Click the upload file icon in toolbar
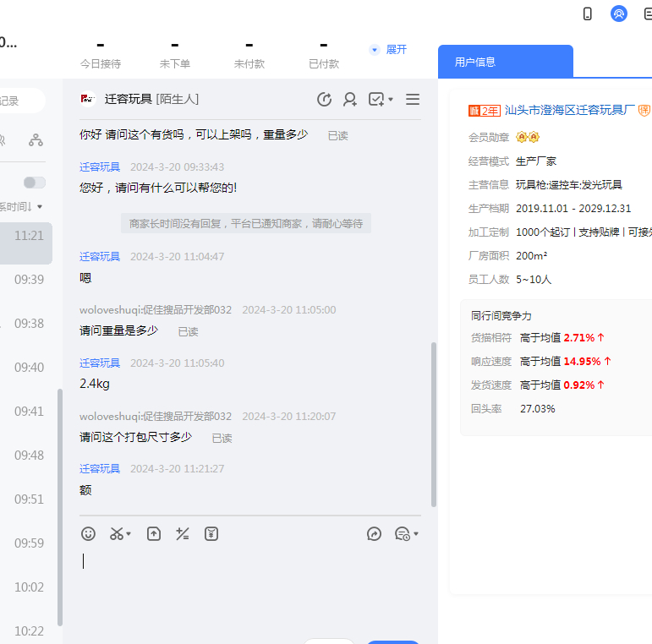This screenshot has width=652, height=644. click(x=154, y=533)
